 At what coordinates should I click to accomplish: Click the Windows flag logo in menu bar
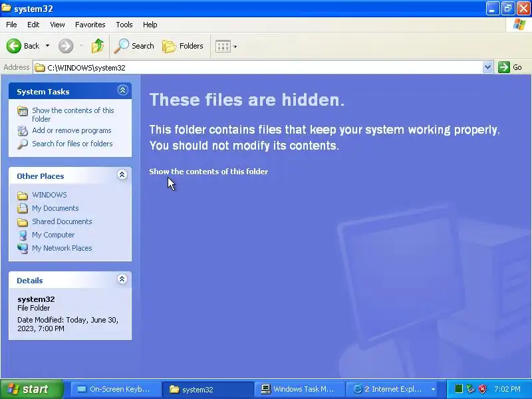[519, 25]
